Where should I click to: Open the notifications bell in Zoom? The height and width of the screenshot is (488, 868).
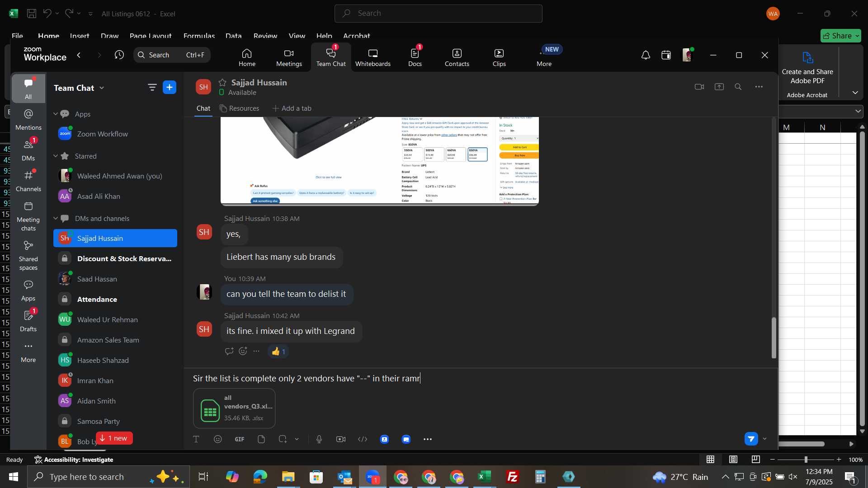646,55
